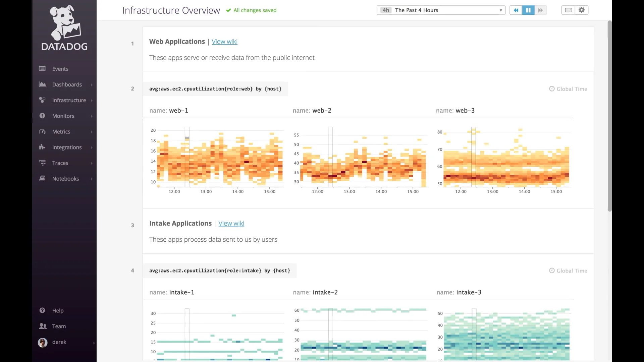Viewport: 644px width, 362px height.
Task: Click the Metrics gauge icon
Action: pyautogui.click(x=42, y=131)
